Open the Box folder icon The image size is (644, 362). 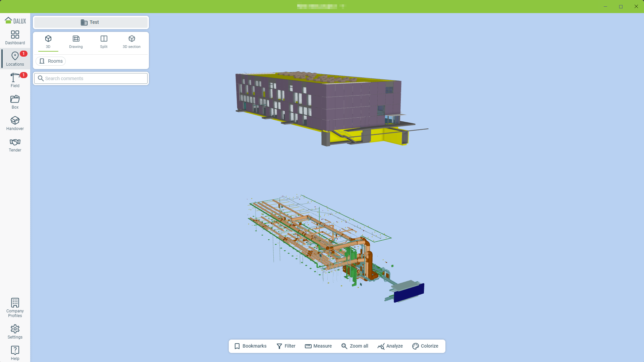tap(15, 102)
